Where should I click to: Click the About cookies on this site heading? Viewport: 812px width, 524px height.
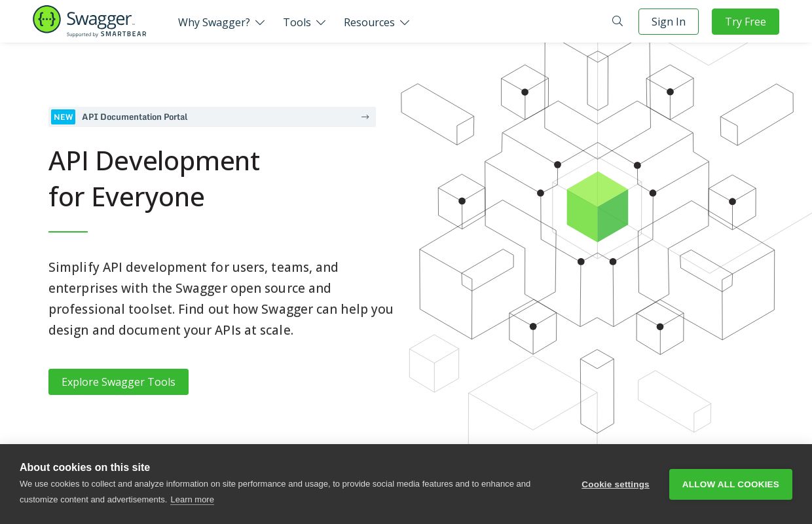pos(84,467)
